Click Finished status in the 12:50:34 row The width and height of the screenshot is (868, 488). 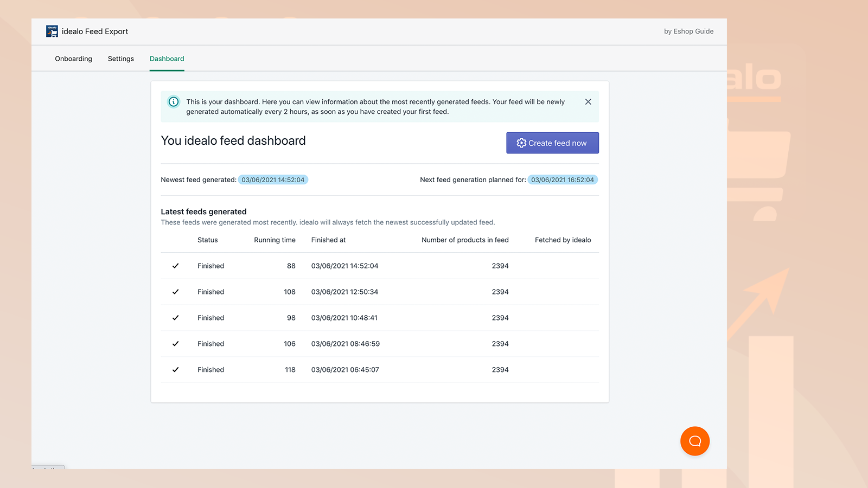point(211,292)
